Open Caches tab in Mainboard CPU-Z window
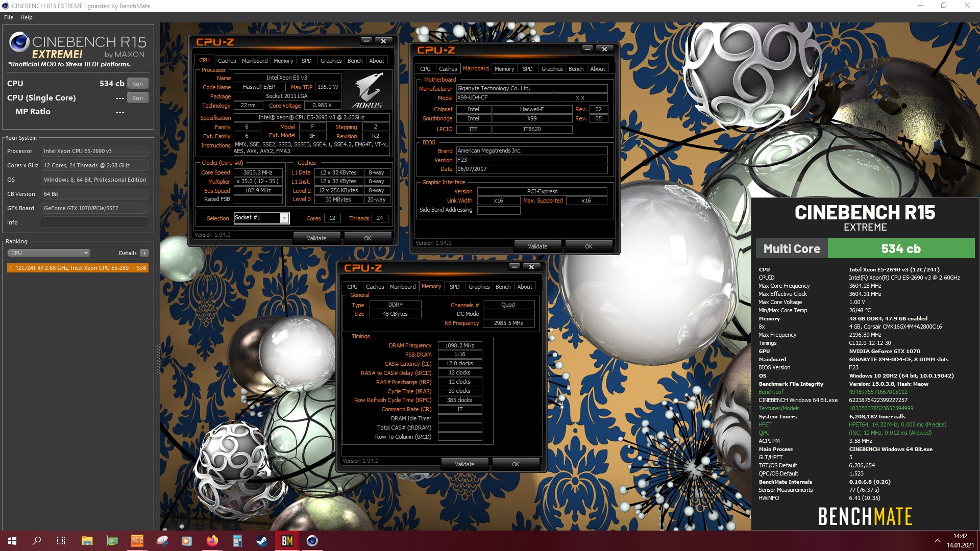Image resolution: width=980 pixels, height=551 pixels. (x=448, y=69)
